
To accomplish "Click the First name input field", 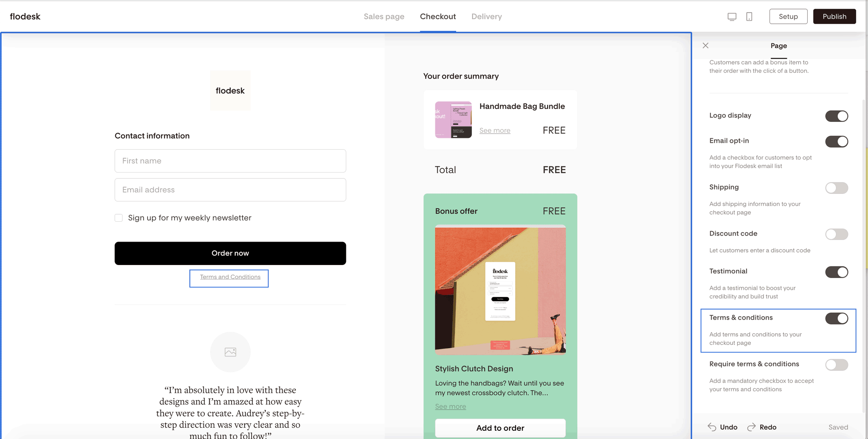I will [x=230, y=161].
